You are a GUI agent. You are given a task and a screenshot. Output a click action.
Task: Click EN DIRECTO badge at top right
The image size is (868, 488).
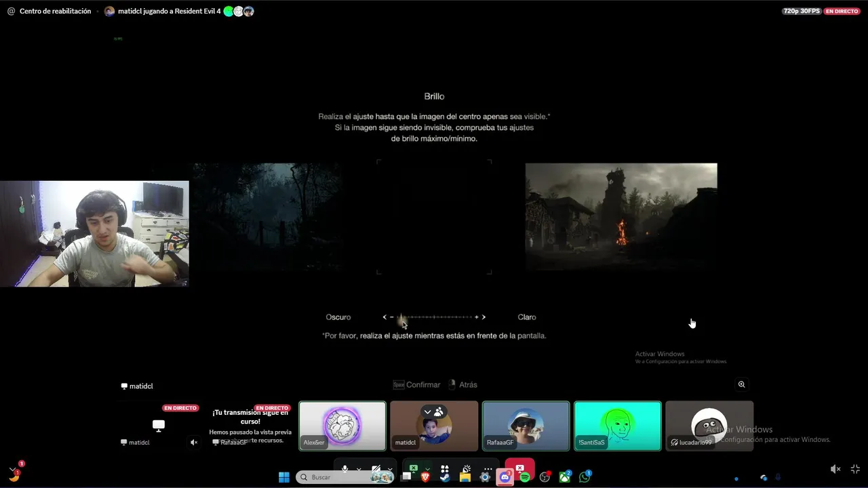tap(842, 11)
